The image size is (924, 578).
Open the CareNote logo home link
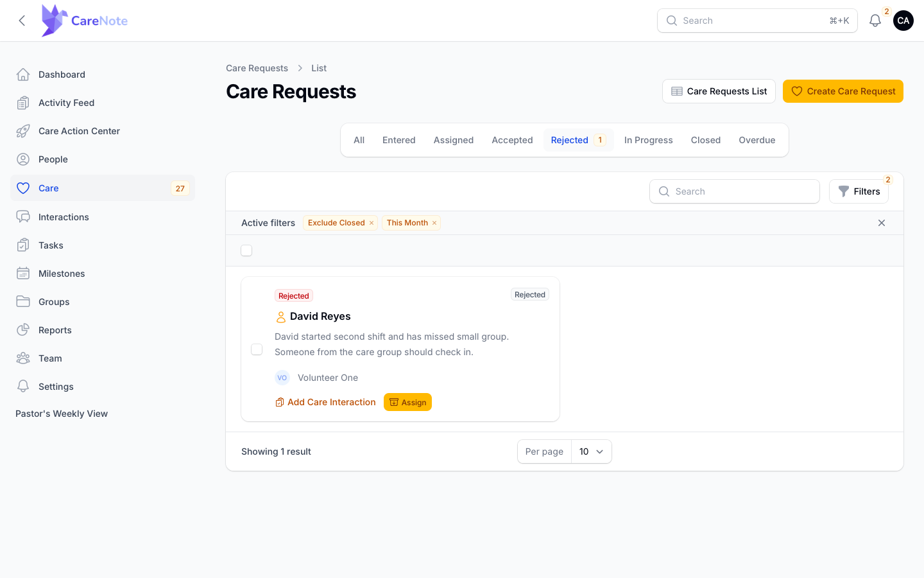tap(84, 21)
